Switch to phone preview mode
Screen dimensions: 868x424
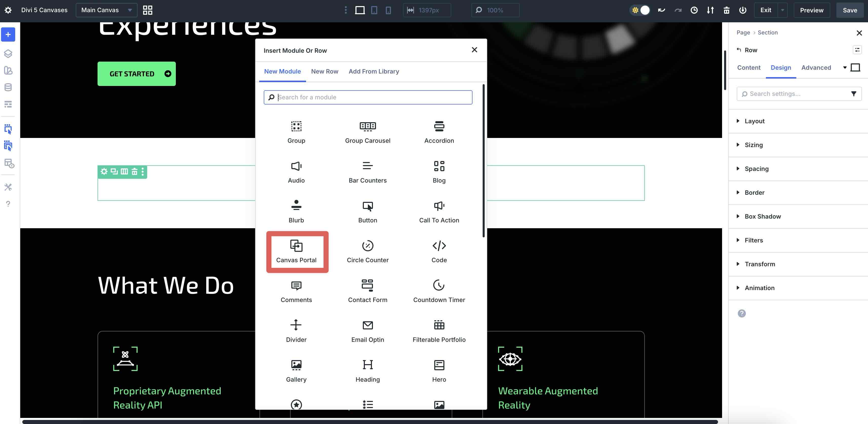coord(388,10)
